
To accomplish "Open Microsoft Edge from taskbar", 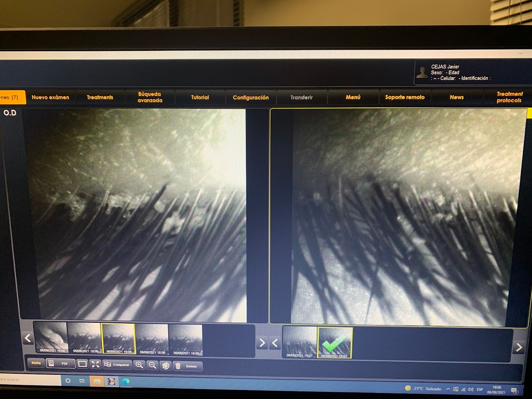I will 126,382.
